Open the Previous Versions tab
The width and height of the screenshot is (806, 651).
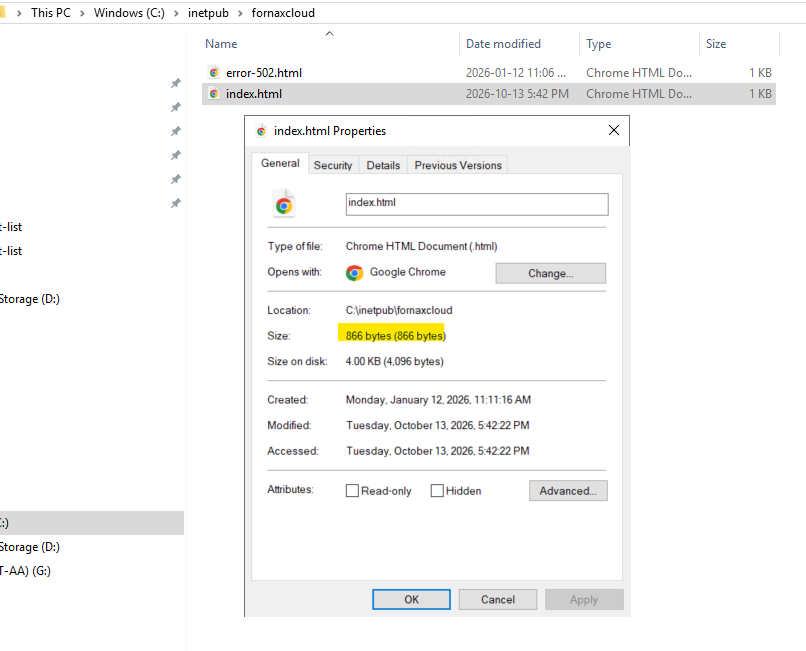458,165
